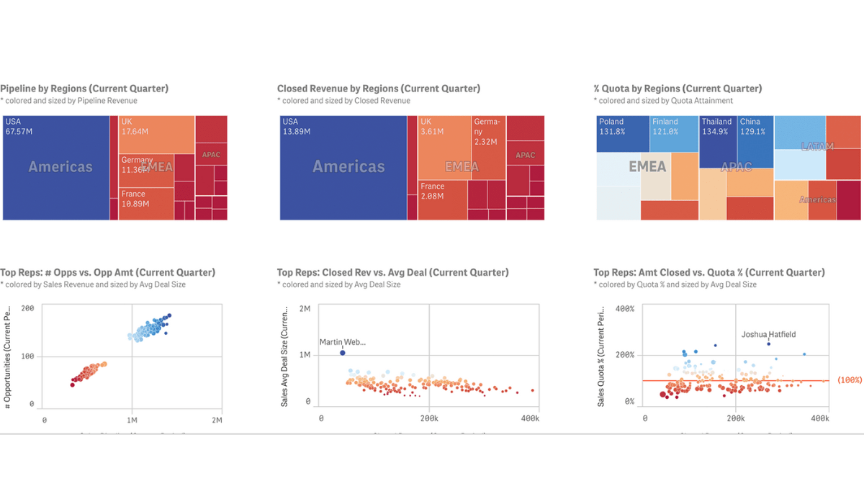864x504 pixels.
Task: Select the APAC block in Pipeline treemap
Action: click(211, 154)
